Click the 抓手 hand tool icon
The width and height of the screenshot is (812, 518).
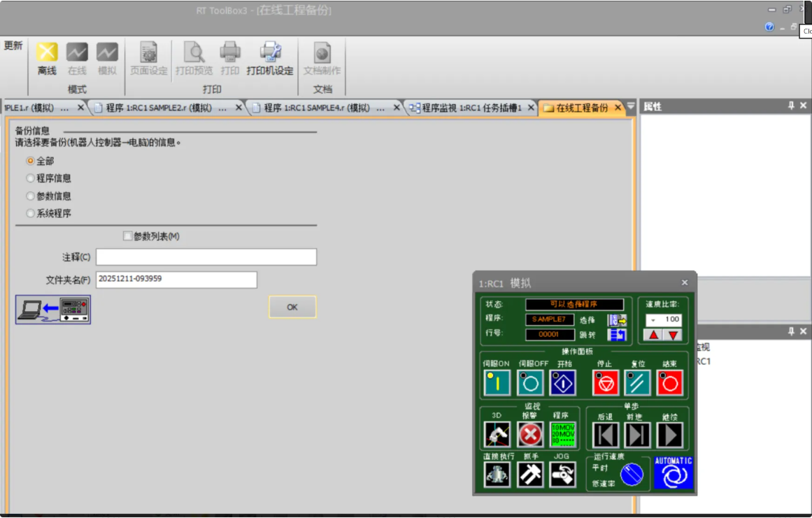pyautogui.click(x=530, y=475)
